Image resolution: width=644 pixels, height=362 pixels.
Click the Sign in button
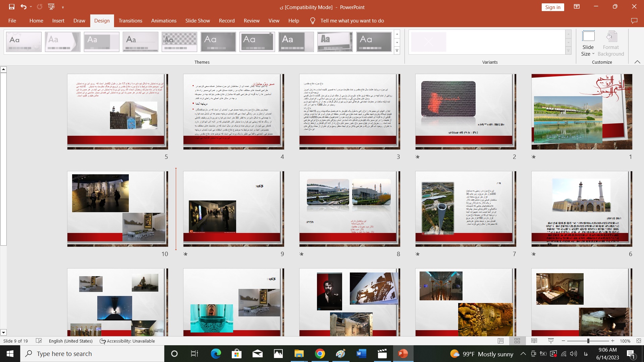[x=552, y=7]
